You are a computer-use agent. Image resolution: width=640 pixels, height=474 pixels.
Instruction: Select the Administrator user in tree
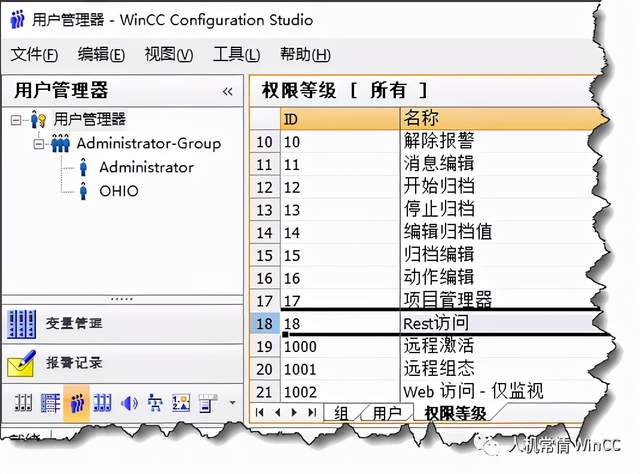(147, 167)
